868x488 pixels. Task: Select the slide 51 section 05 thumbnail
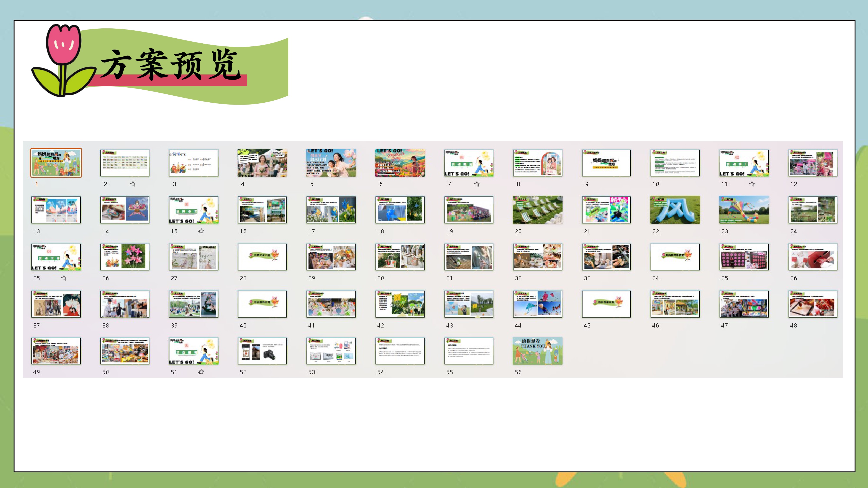point(194,351)
